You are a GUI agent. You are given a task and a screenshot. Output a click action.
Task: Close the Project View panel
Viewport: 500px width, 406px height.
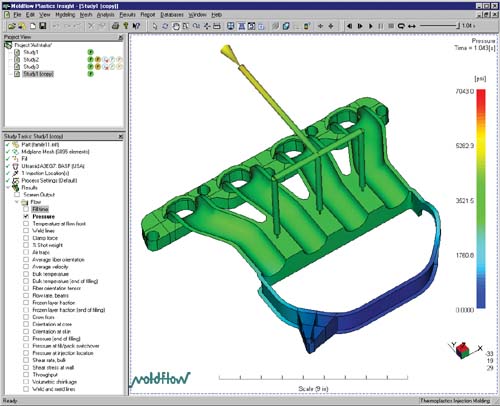click(120, 38)
